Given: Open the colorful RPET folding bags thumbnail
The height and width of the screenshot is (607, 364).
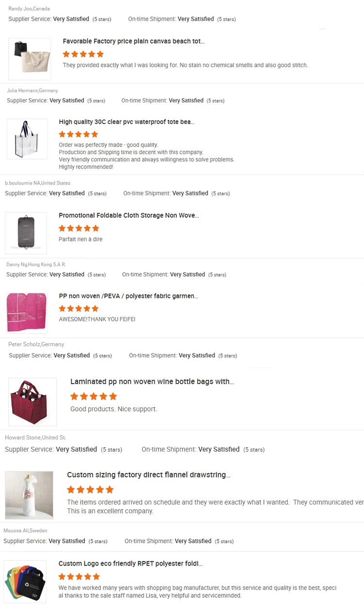Looking at the screenshot, I should pyautogui.click(x=25, y=581).
